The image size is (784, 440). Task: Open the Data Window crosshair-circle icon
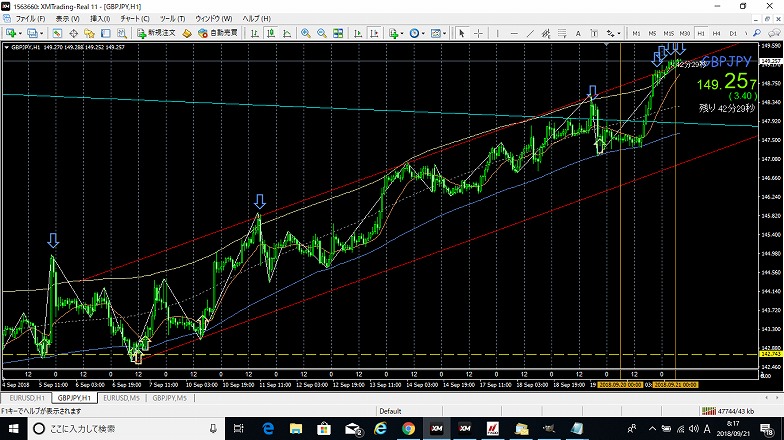(73, 33)
